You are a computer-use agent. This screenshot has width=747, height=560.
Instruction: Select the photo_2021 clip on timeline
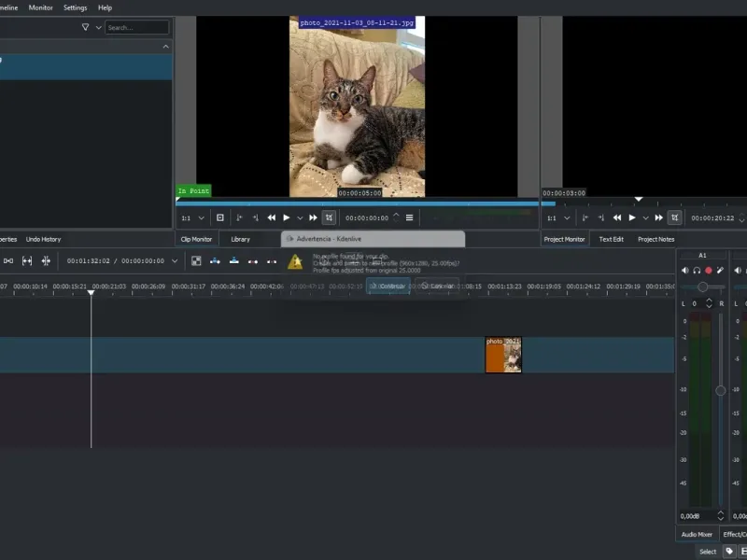[503, 355]
